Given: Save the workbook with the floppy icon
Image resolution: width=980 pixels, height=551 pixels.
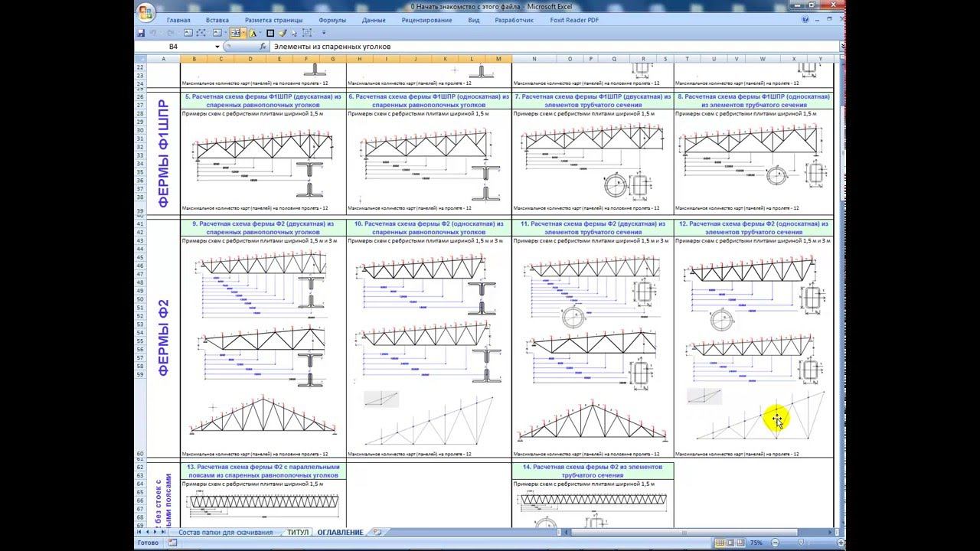Looking at the screenshot, I should click(141, 33).
